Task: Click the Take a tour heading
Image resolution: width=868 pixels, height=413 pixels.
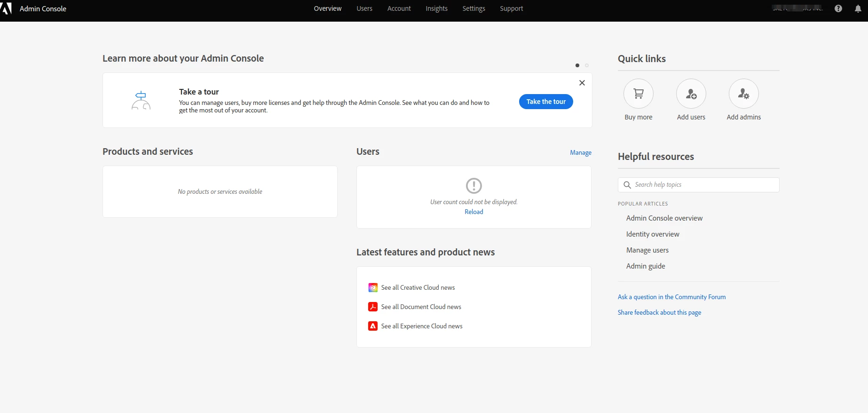Action: (x=199, y=92)
